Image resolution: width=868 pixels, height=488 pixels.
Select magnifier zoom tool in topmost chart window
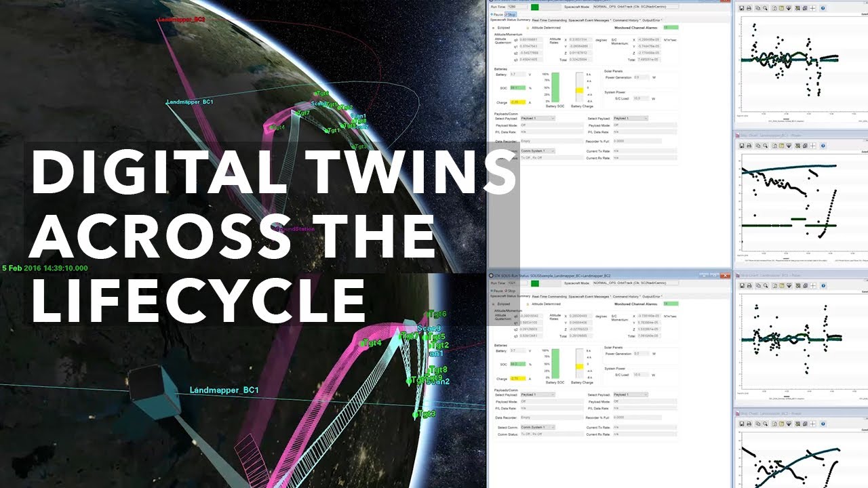(x=765, y=8)
